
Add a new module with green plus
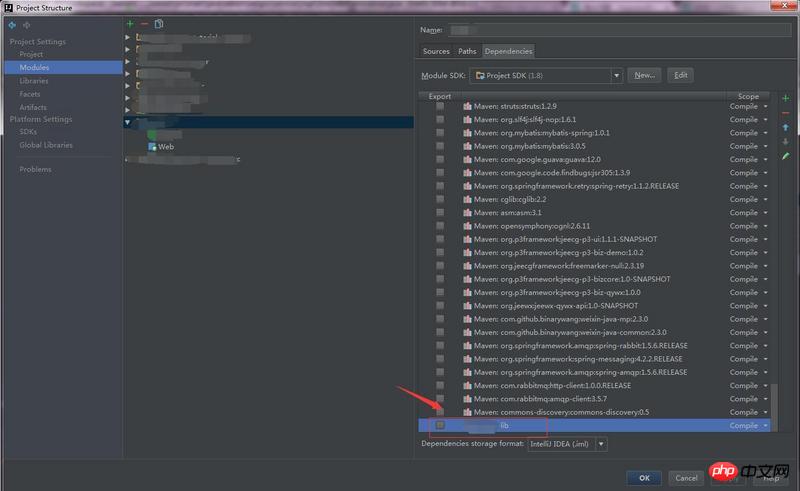[x=130, y=24]
